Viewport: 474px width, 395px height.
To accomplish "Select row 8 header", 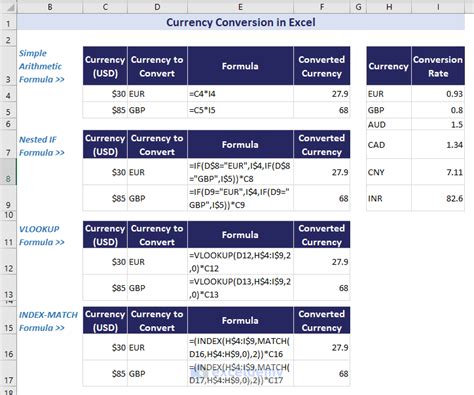I will [8, 172].
